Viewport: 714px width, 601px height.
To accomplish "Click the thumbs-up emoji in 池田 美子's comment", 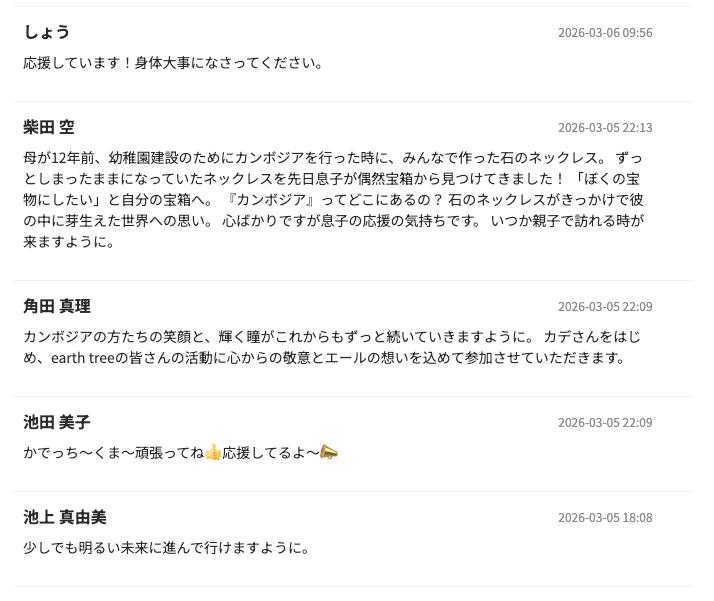I will click(x=212, y=453).
